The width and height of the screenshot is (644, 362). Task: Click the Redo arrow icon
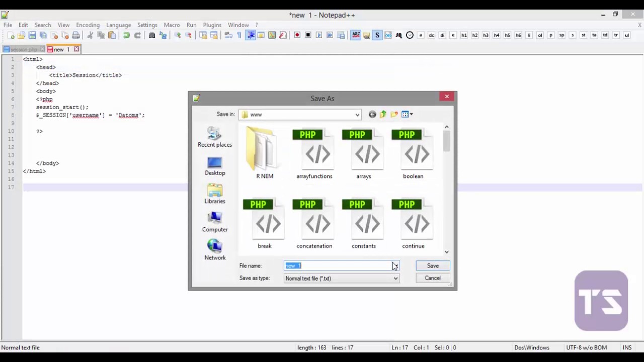(x=137, y=35)
